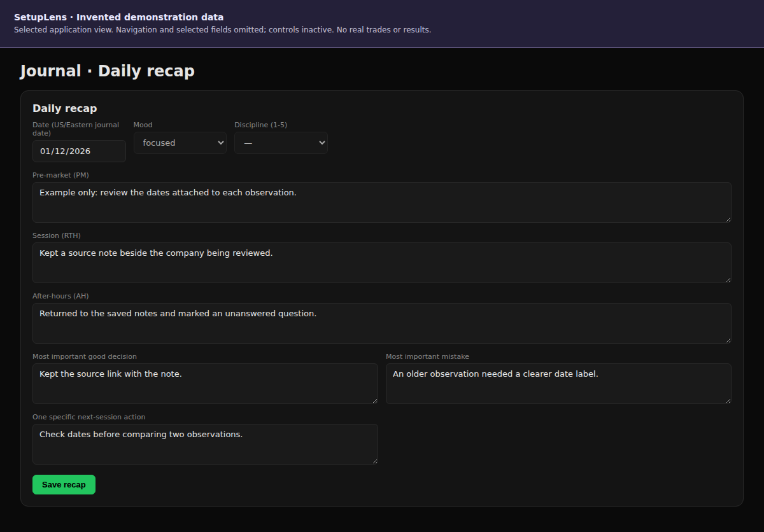Click the Daily recap card title
Image resolution: width=764 pixels, height=532 pixels.
[65, 109]
